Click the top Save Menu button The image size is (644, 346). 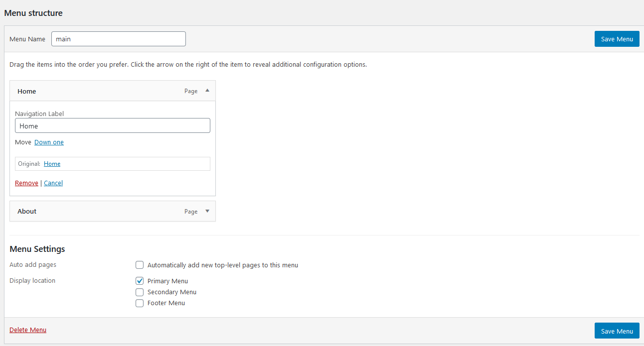[x=617, y=39]
